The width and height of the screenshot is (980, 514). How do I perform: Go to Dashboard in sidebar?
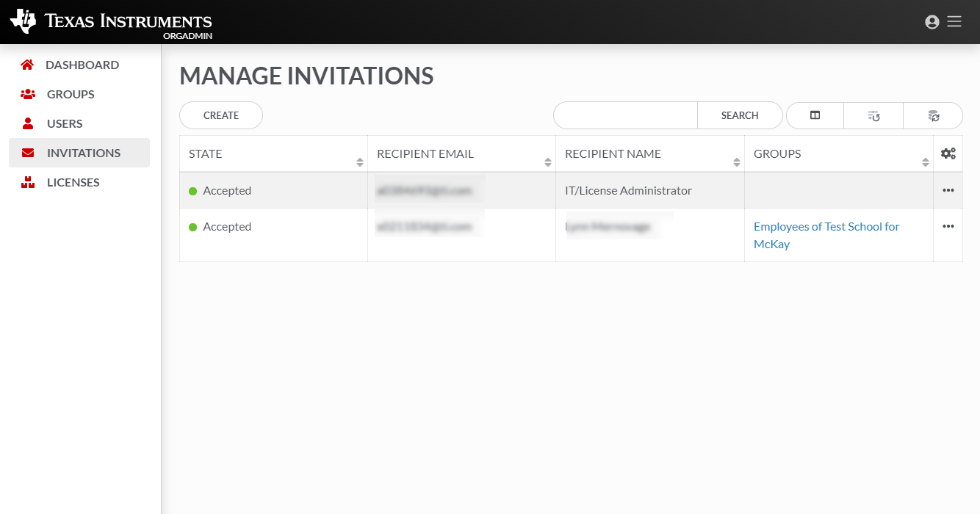81,65
